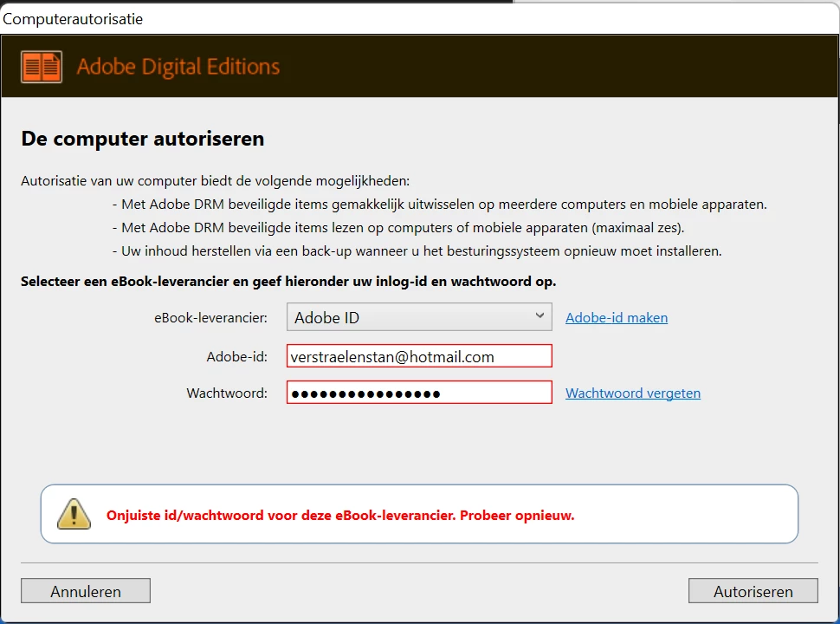
Task: Click the 'Adobe-id:' field label
Action: [236, 356]
